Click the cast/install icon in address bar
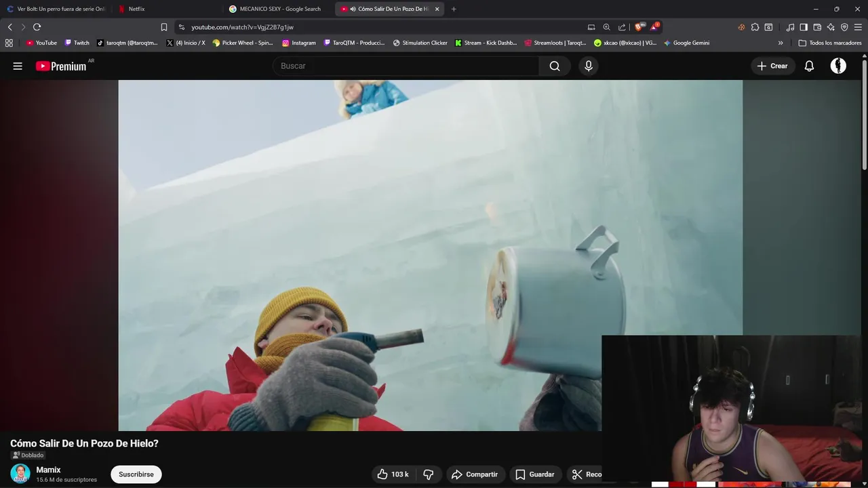This screenshot has width=868, height=488. point(591,27)
